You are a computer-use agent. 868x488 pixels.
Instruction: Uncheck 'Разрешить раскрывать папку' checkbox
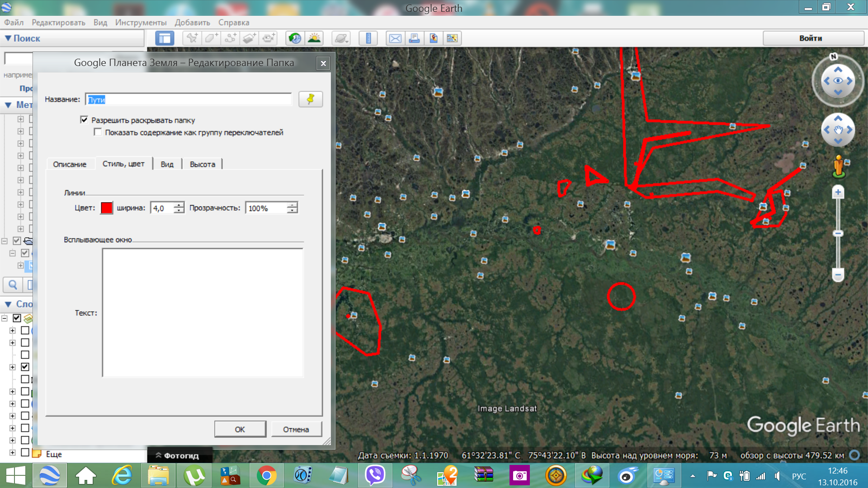click(x=84, y=120)
